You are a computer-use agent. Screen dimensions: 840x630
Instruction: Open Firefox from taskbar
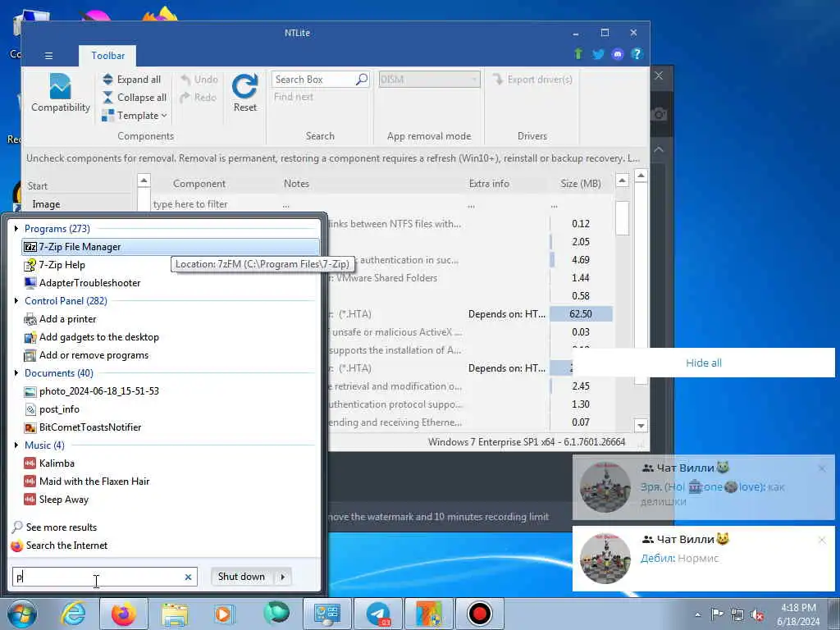(x=123, y=614)
